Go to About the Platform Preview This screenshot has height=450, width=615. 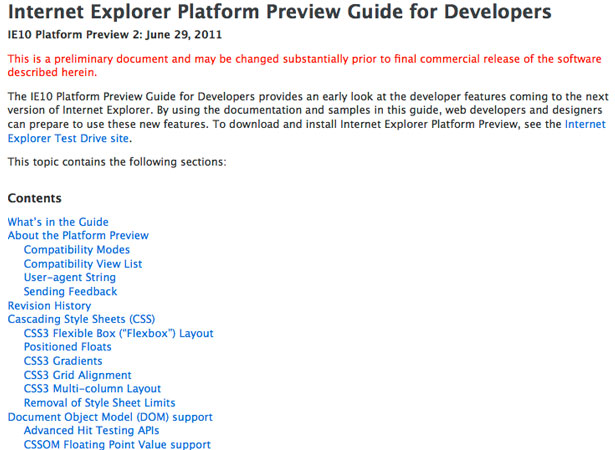[78, 235]
